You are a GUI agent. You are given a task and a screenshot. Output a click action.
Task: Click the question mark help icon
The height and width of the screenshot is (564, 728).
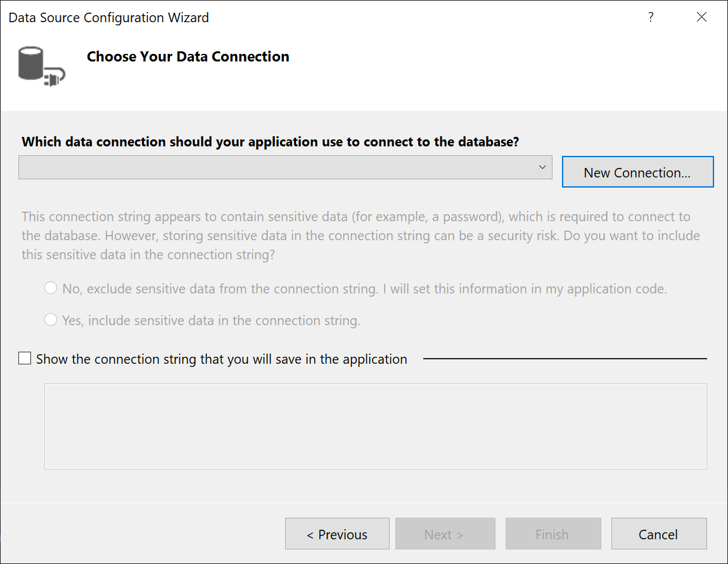pos(651,18)
